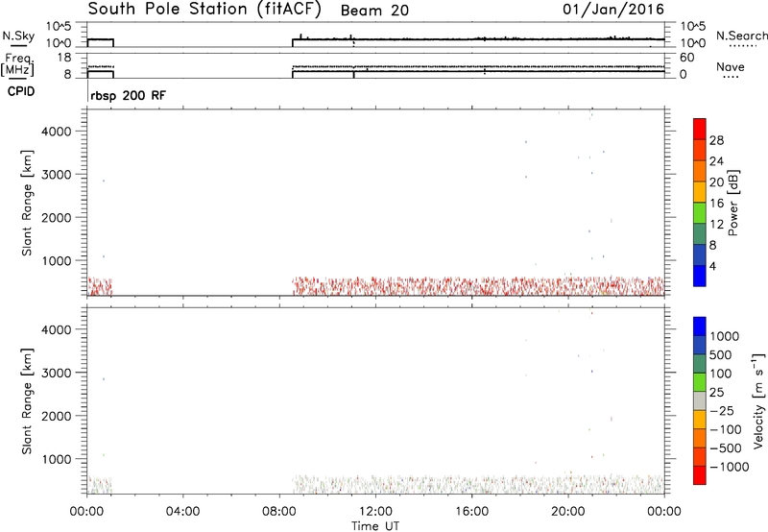
Task: Click the N.Search legend label
Action: [742, 36]
